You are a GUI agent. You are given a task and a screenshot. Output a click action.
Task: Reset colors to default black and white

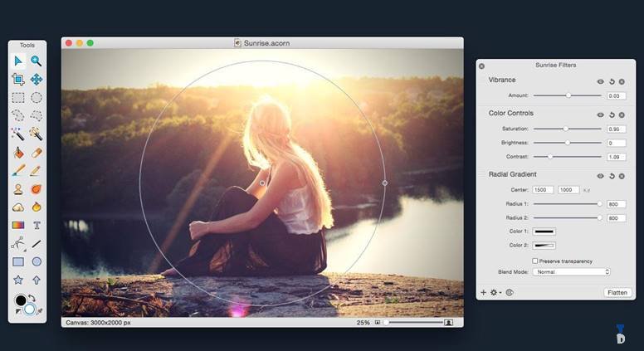pyautogui.click(x=17, y=312)
